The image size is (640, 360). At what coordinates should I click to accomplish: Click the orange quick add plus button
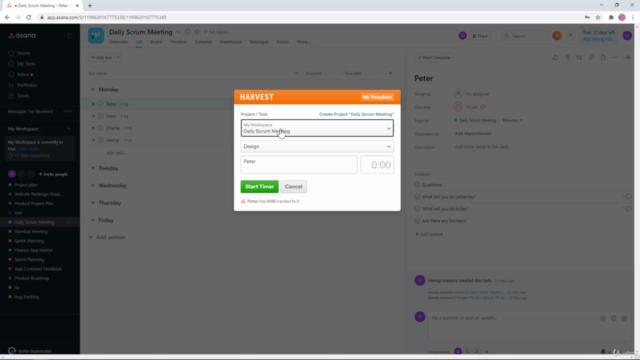pos(557,36)
